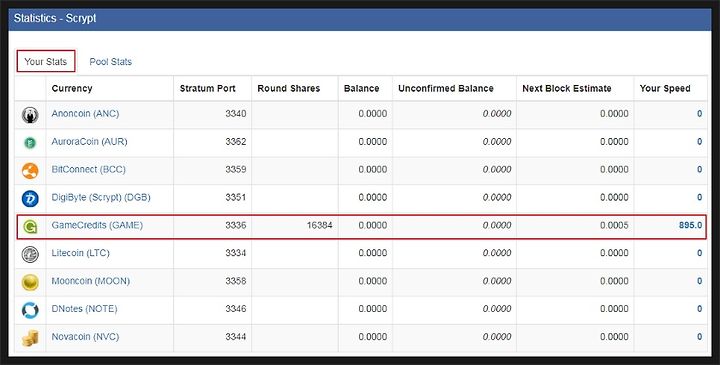Click stratum port 3346 for DNotes
The height and width of the screenshot is (365, 720).
coord(236,309)
